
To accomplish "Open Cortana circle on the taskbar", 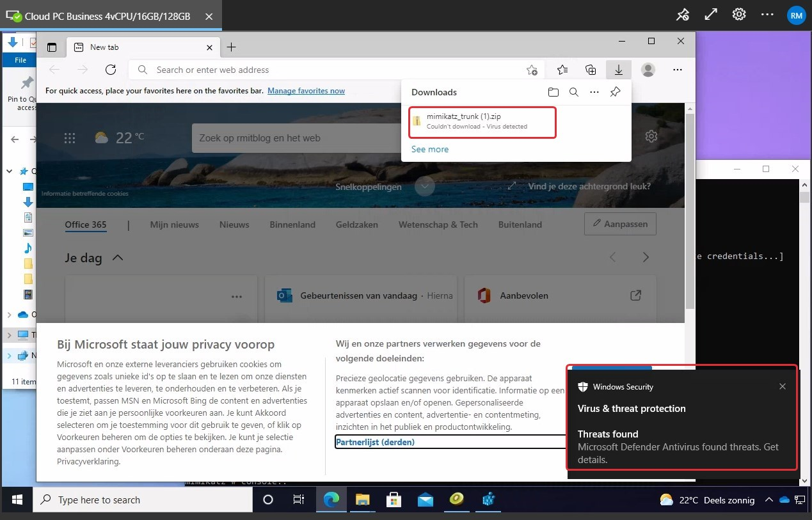I will 268,500.
